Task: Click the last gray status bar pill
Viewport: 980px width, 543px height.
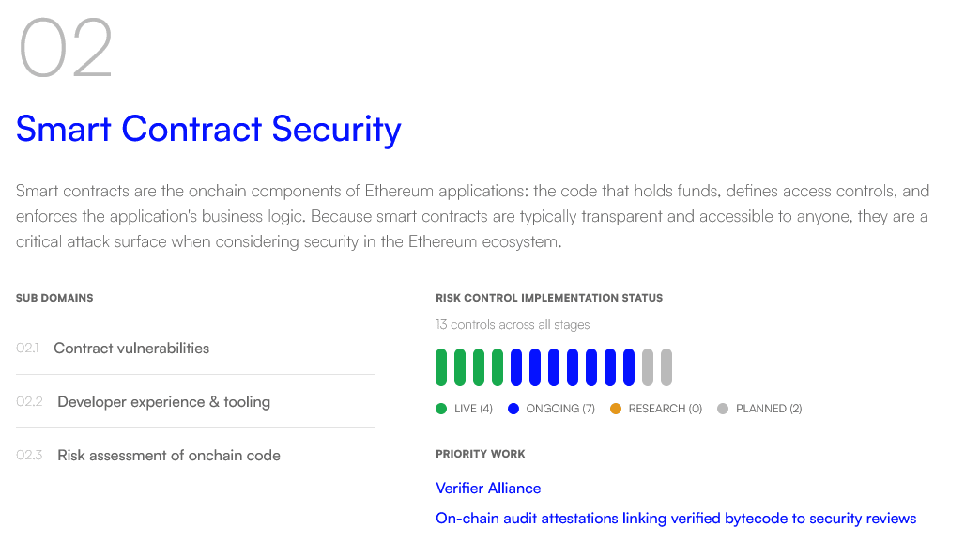Action: [666, 367]
